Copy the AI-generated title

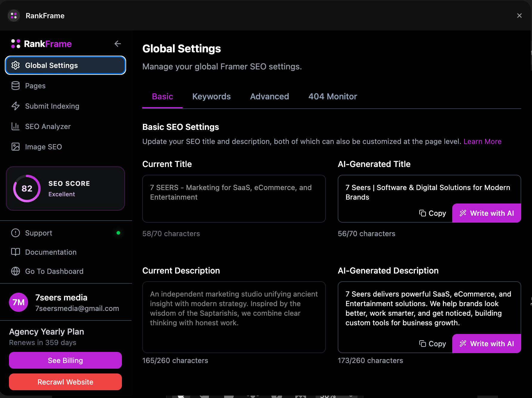click(x=432, y=213)
